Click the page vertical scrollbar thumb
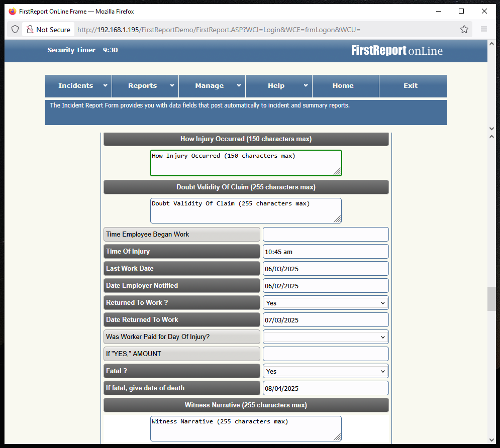 click(491, 299)
